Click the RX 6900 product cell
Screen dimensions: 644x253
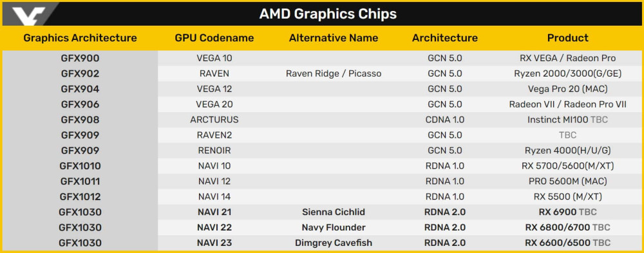[x=567, y=212]
